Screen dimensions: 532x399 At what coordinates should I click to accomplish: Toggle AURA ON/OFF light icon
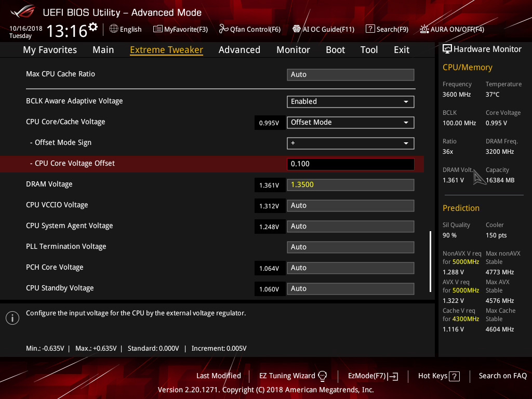pos(424,29)
